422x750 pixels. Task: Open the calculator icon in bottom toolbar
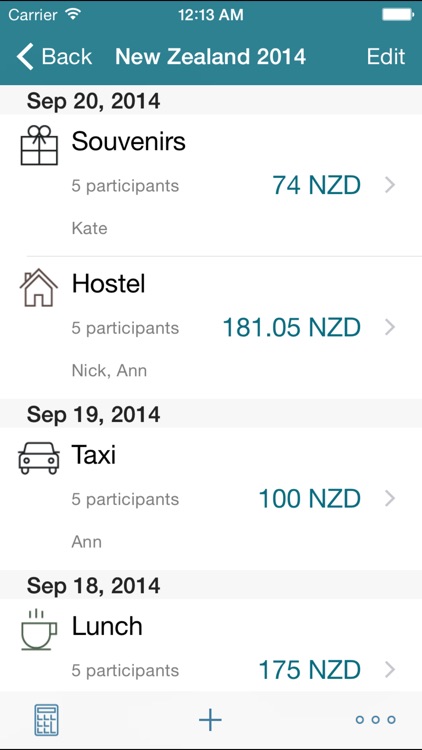(x=46, y=719)
